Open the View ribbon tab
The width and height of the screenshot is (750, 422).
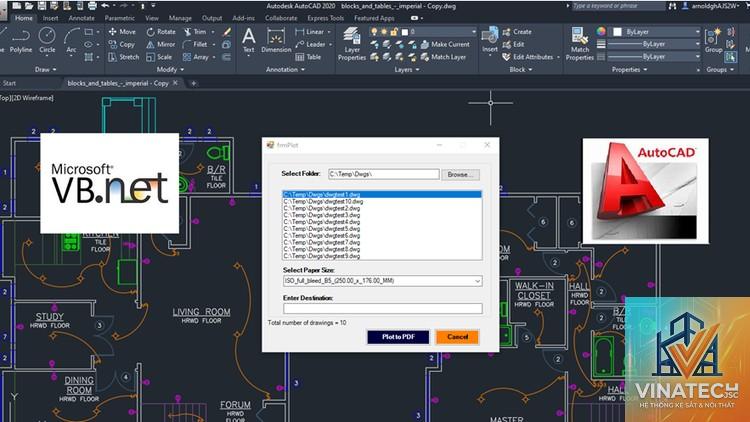pos(152,18)
